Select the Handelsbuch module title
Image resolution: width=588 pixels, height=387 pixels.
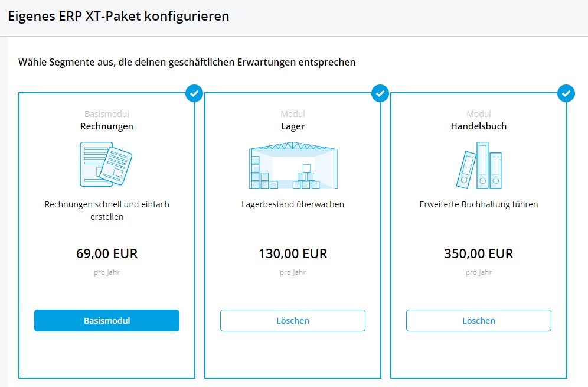pos(479,126)
